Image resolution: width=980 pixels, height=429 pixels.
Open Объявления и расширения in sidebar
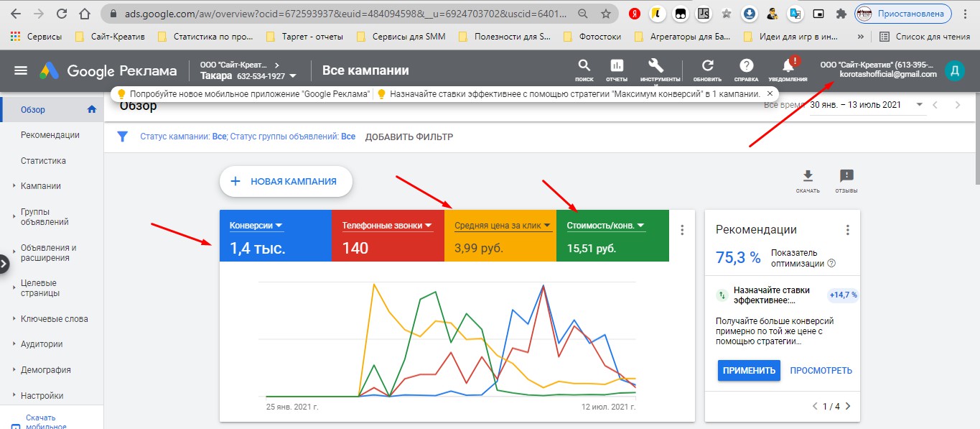pos(49,253)
